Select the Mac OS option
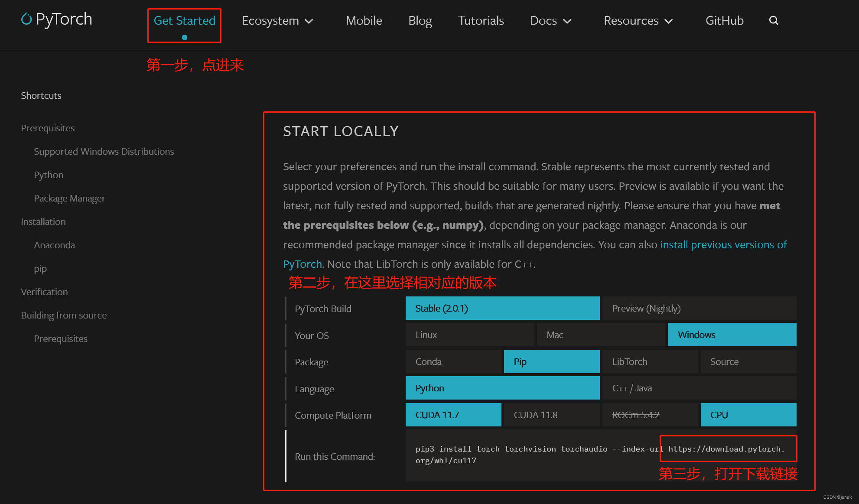Screen dimensions: 859x504 (x=600, y=335)
